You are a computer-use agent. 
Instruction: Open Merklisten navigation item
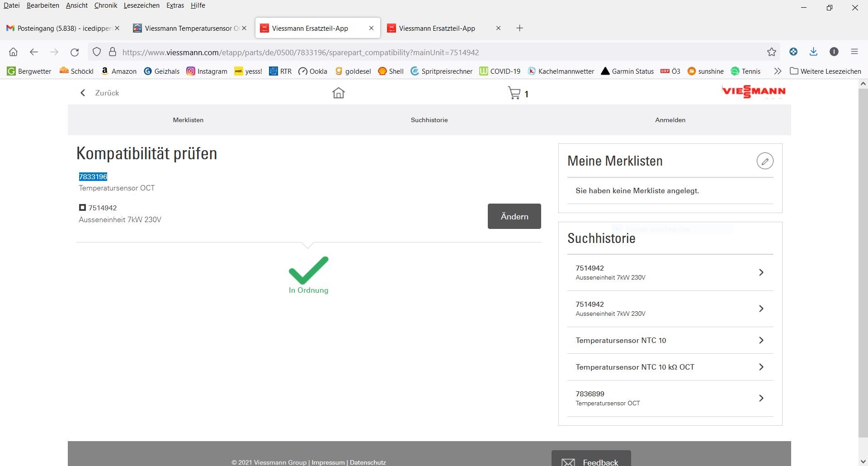click(188, 120)
